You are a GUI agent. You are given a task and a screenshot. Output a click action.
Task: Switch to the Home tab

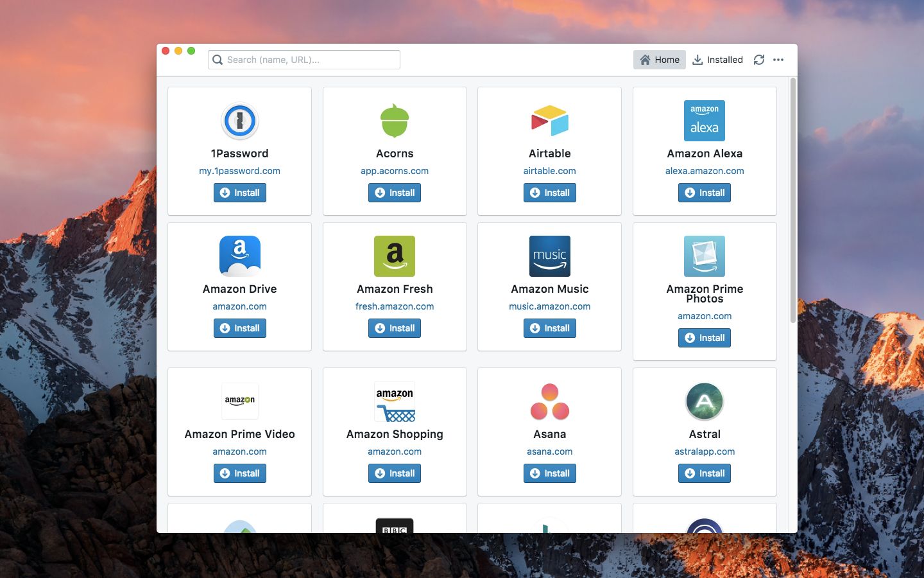click(x=660, y=60)
